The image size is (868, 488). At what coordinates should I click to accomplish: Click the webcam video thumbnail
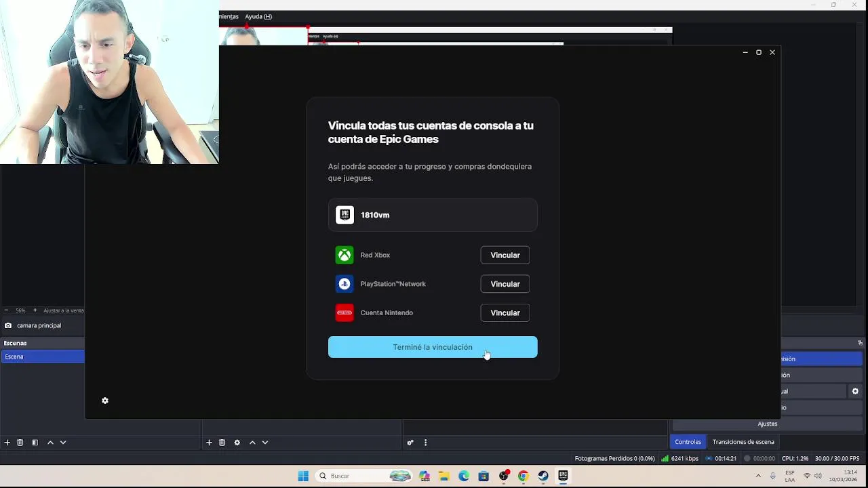tap(109, 82)
